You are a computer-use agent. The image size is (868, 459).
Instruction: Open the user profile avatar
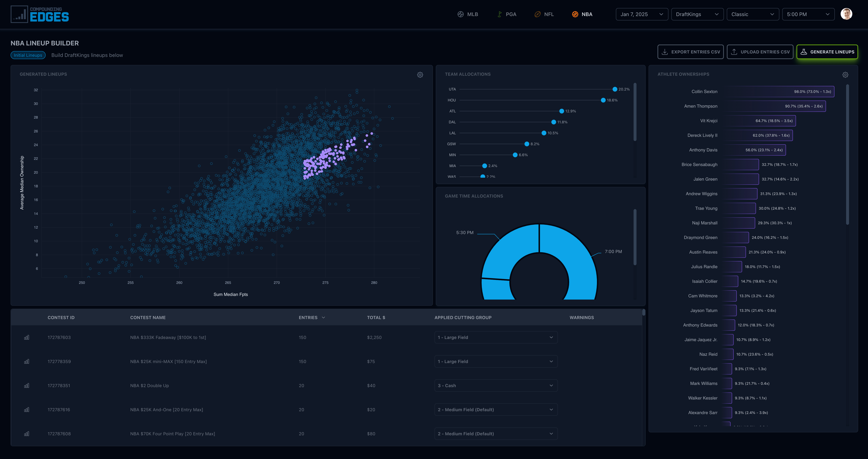click(846, 14)
